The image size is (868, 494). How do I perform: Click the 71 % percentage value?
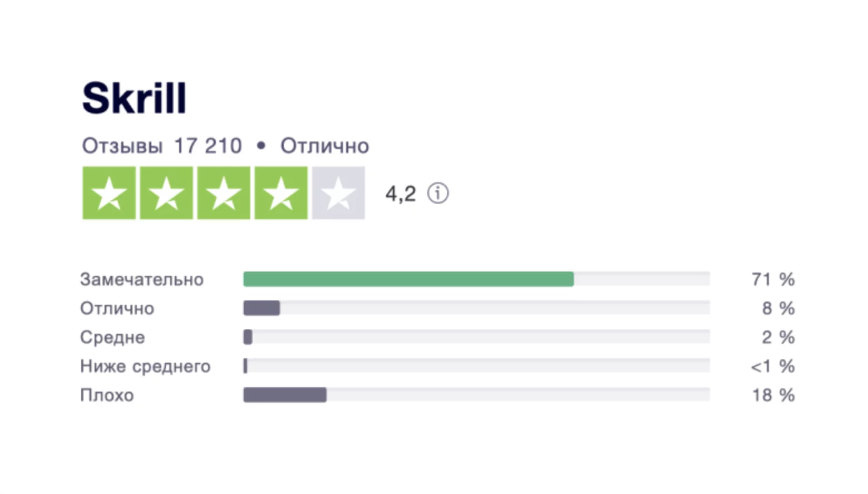point(773,279)
